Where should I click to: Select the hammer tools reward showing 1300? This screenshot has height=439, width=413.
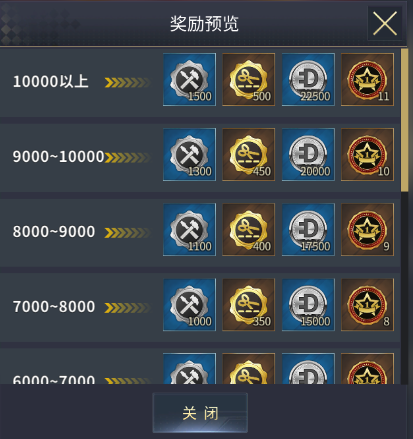[x=189, y=155]
